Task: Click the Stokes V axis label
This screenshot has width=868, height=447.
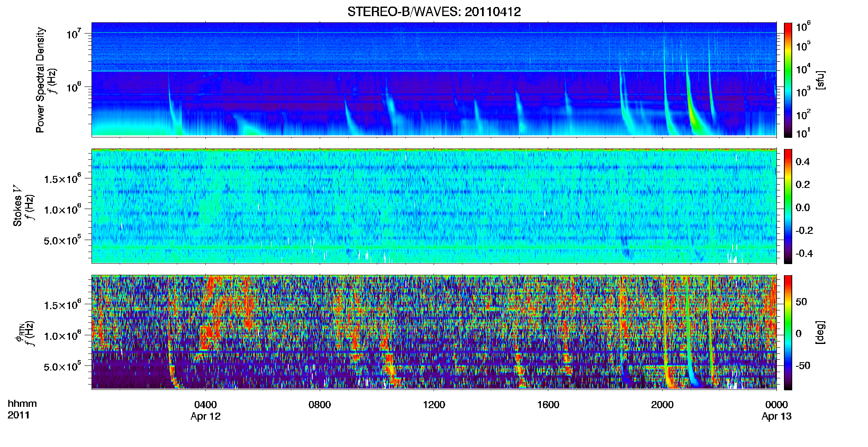Action: tap(18, 206)
